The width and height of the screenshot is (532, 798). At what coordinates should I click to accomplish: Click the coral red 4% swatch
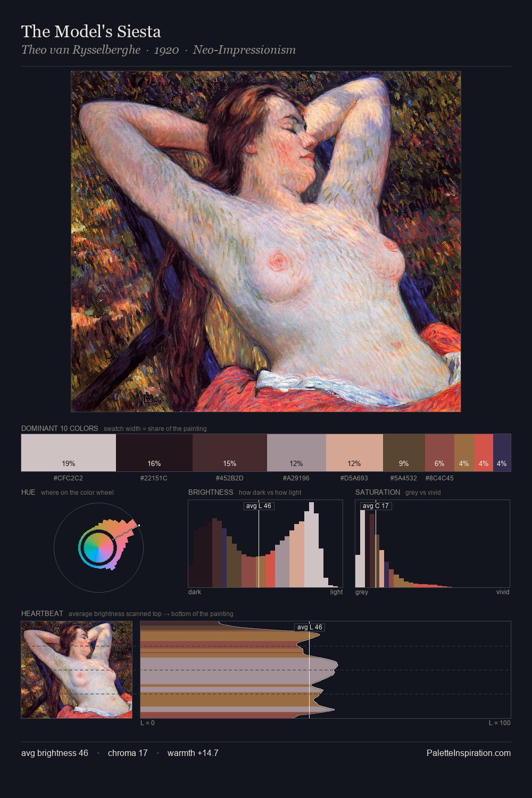coord(484,453)
